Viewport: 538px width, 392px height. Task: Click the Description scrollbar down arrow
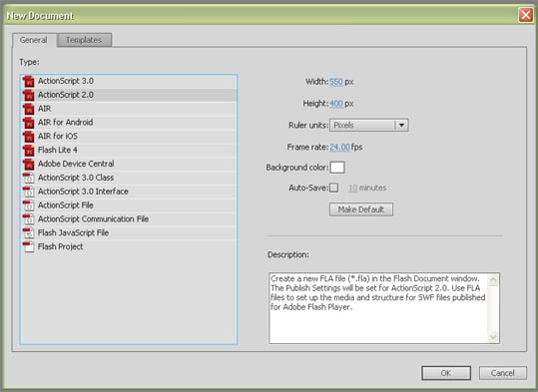pos(493,337)
